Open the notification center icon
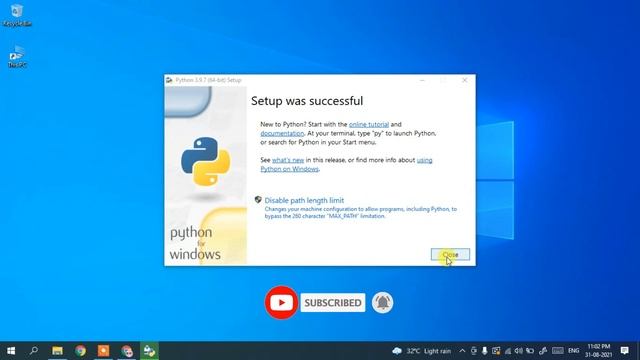Image resolution: width=640 pixels, height=360 pixels. click(624, 351)
